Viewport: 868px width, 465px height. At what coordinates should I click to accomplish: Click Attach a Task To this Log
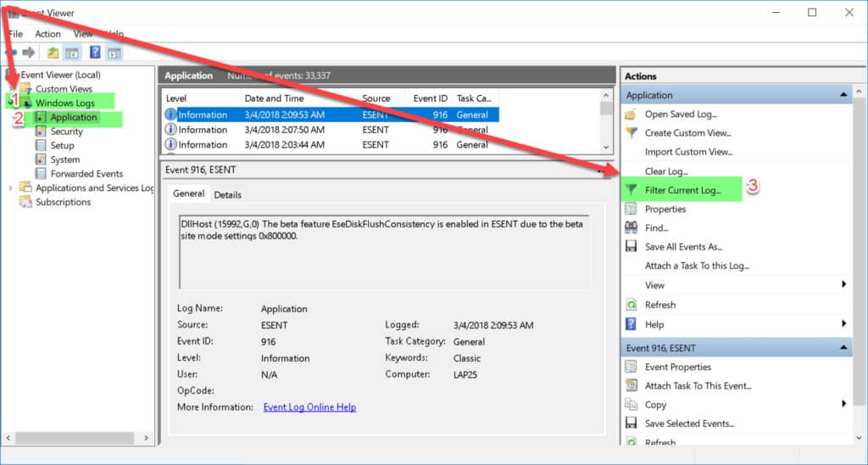pyautogui.click(x=697, y=266)
